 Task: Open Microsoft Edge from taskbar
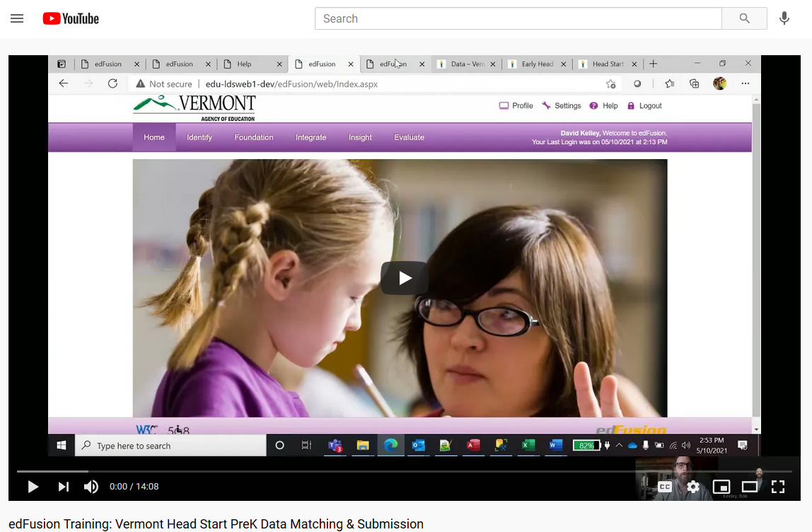[390, 446]
